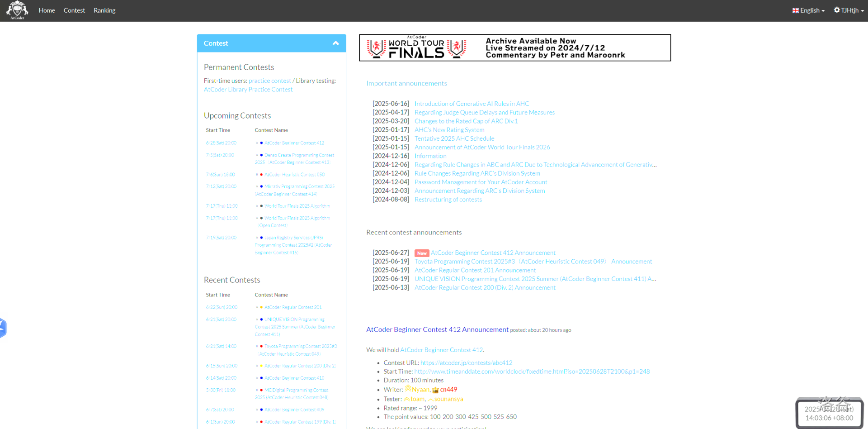Open MC Digital Programming Contest 2025 link
Viewport: 868px width, 429px height.
coord(292,394)
